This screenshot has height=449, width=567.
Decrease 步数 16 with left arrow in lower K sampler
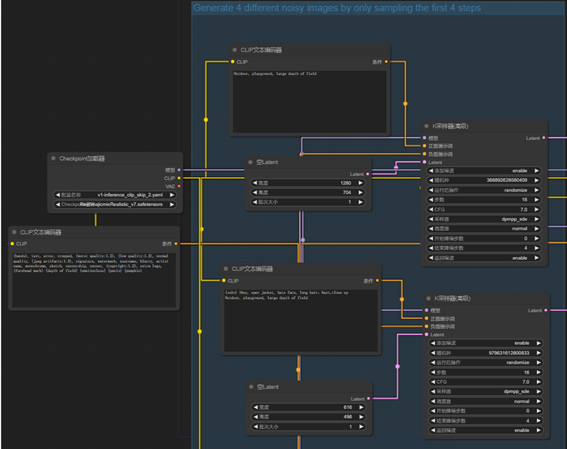(433, 372)
